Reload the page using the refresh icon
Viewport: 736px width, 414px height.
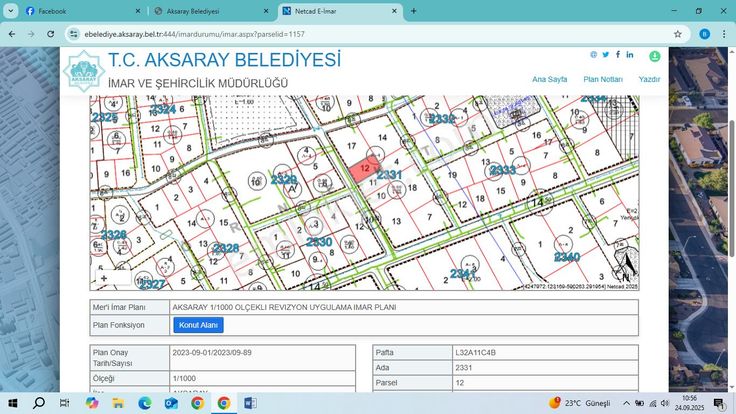48,33
